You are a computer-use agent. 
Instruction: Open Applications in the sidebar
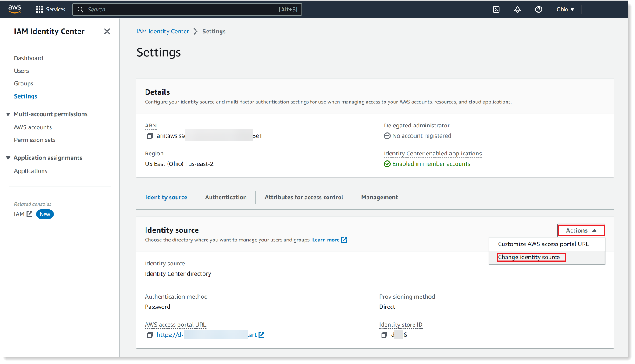(x=31, y=171)
